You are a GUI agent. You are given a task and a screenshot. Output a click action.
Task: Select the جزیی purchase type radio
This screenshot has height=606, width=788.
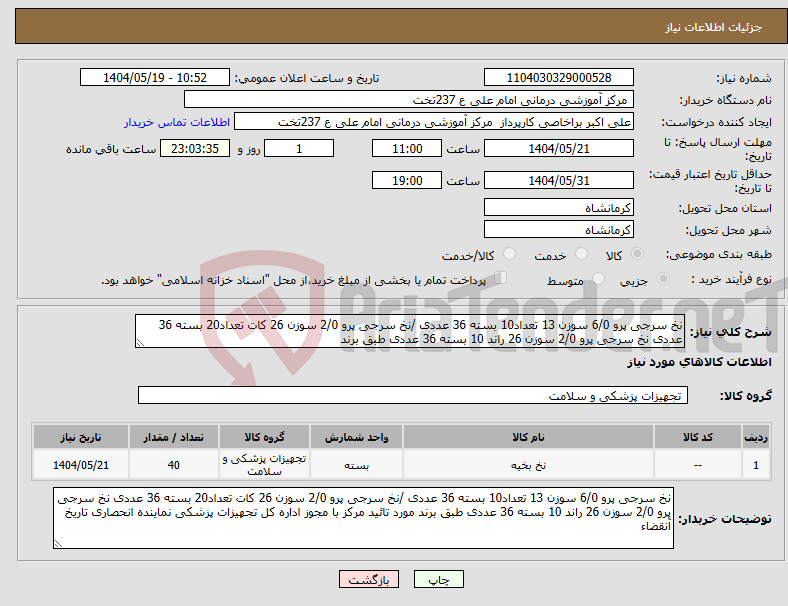point(663,279)
